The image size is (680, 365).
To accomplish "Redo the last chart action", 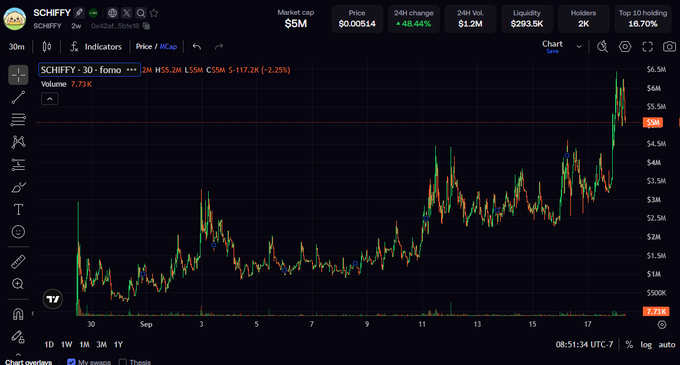I will point(219,46).
